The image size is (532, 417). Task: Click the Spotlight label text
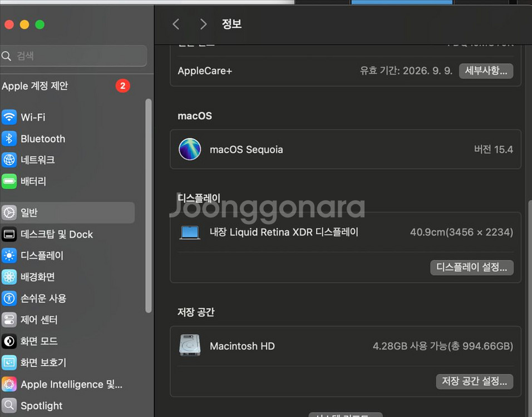pyautogui.click(x=41, y=406)
